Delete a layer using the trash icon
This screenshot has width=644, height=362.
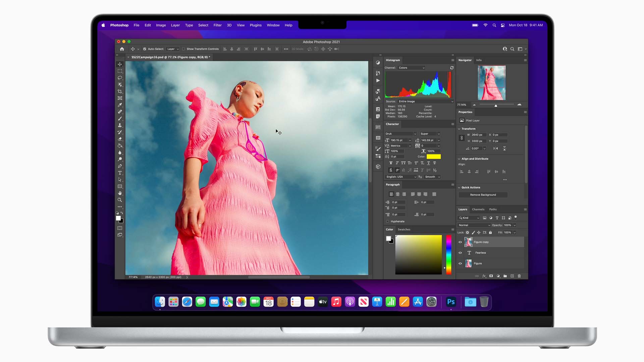(519, 276)
